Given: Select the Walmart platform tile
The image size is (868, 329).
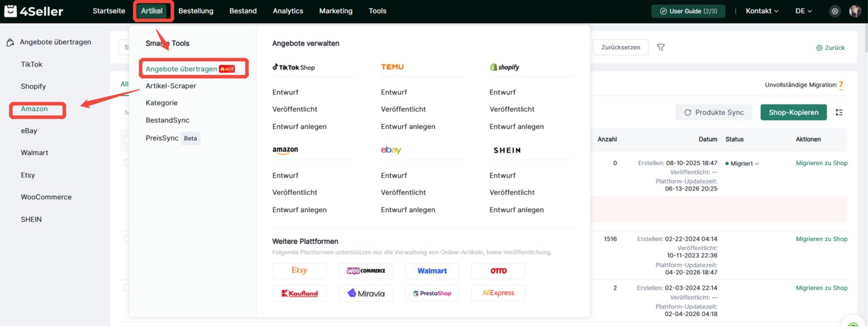Looking at the screenshot, I should pyautogui.click(x=432, y=271).
